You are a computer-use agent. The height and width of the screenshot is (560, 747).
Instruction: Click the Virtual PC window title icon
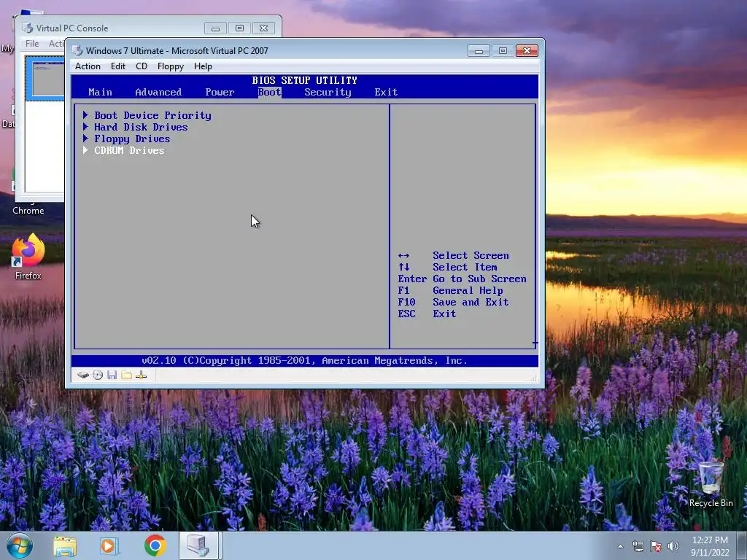pos(77,50)
